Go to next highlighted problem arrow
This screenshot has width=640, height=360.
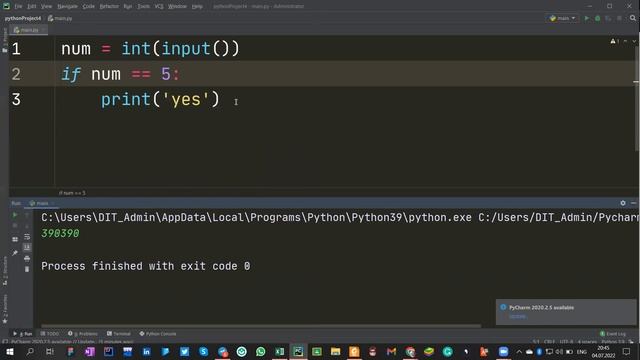tap(633, 41)
